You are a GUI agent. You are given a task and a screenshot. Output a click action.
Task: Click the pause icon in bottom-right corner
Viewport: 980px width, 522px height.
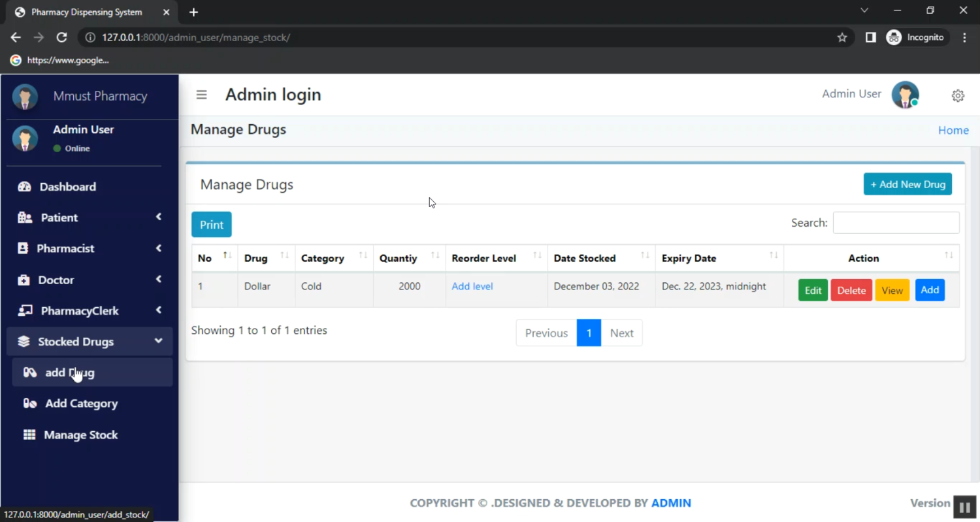pyautogui.click(x=964, y=507)
